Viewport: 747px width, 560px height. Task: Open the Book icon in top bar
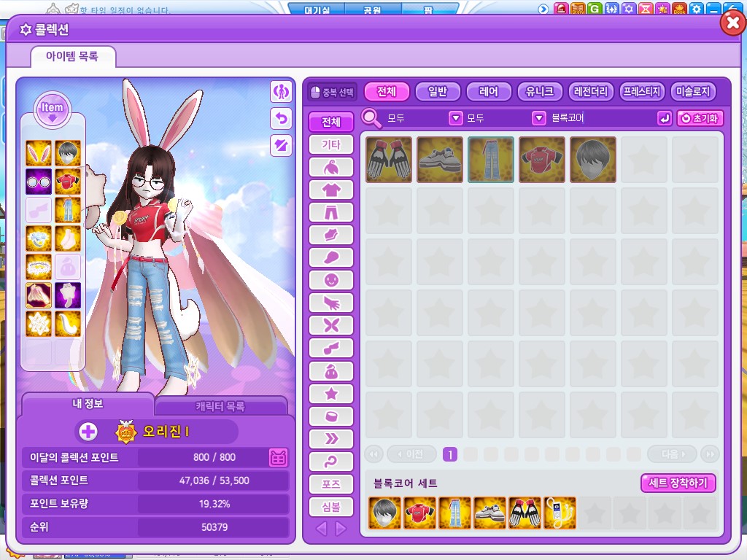coord(679,8)
